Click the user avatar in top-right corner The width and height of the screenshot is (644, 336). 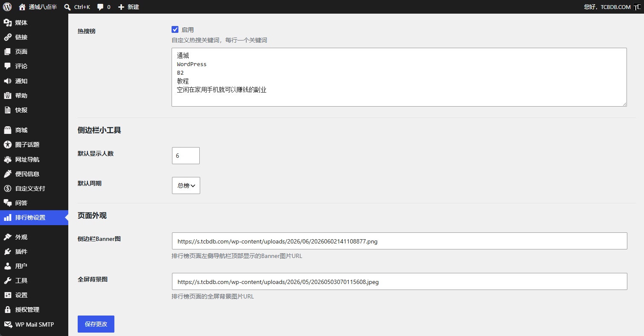tap(637, 7)
